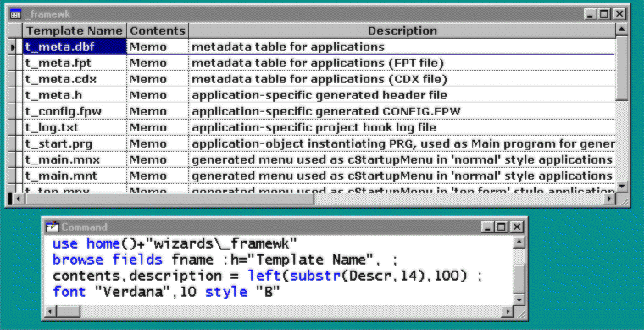Select the t_main.mnx template name cell

tap(75, 159)
